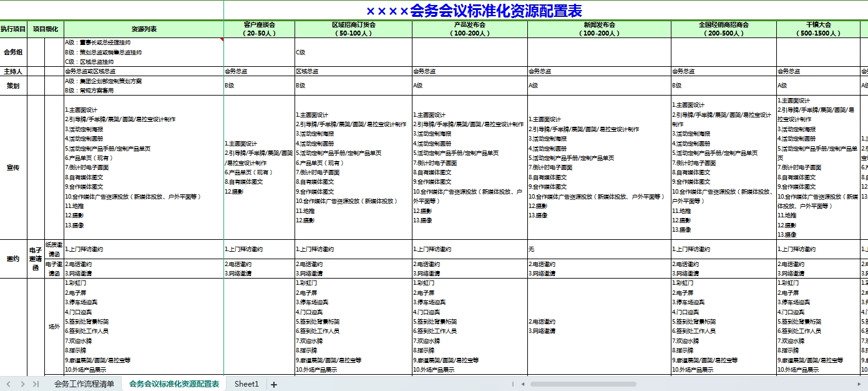Select the 主持人 row label
868x391 pixels.
[x=13, y=71]
